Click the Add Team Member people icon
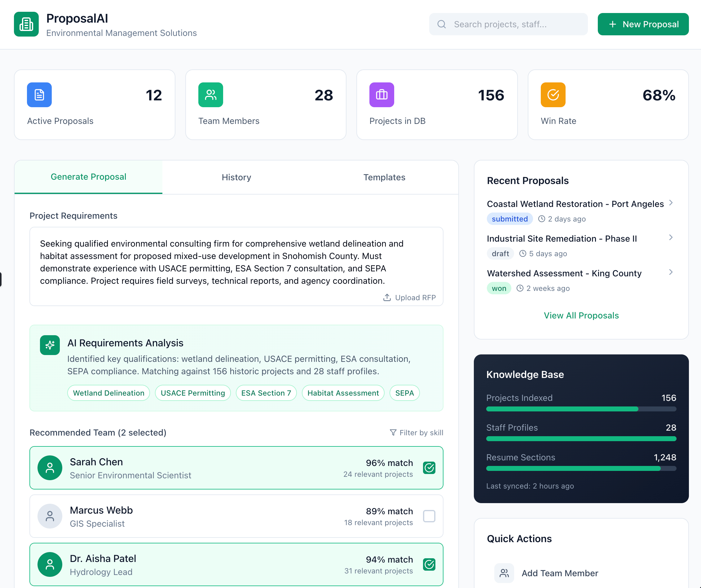The image size is (701, 588). pyautogui.click(x=504, y=573)
